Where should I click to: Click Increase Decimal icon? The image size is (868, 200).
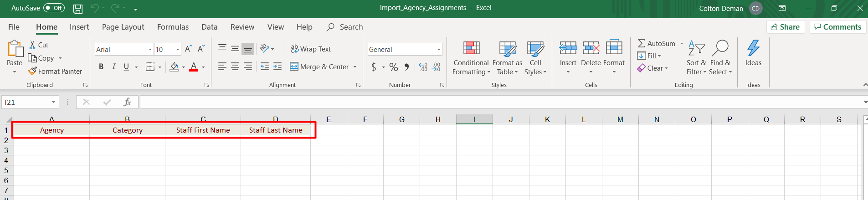pos(423,67)
